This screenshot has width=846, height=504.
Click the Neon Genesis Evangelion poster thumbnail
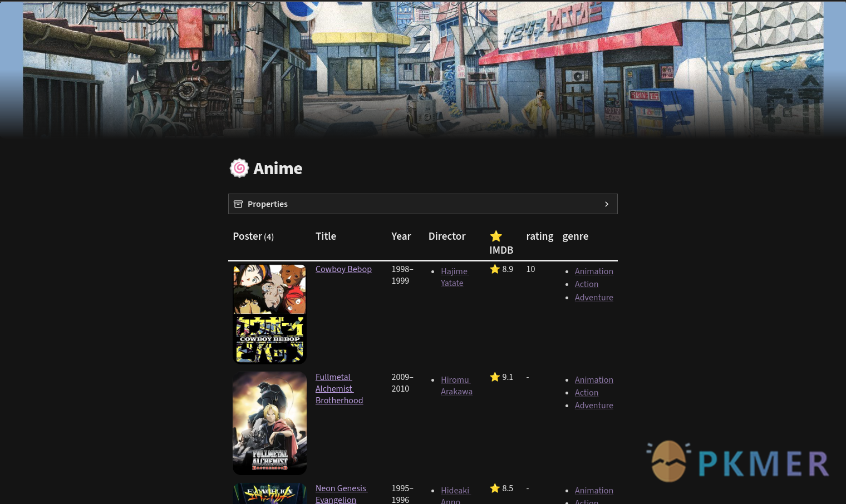[269, 493]
